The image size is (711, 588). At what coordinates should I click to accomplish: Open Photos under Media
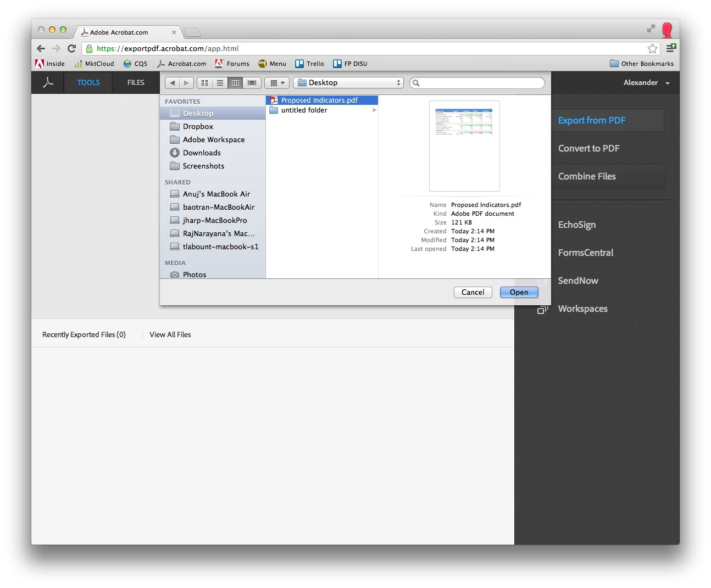point(213,274)
